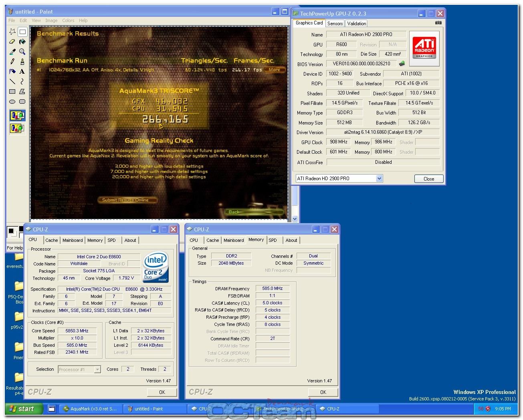Click GPU-Z screenshot camera icon
The width and height of the screenshot is (523, 420).
point(438,23)
